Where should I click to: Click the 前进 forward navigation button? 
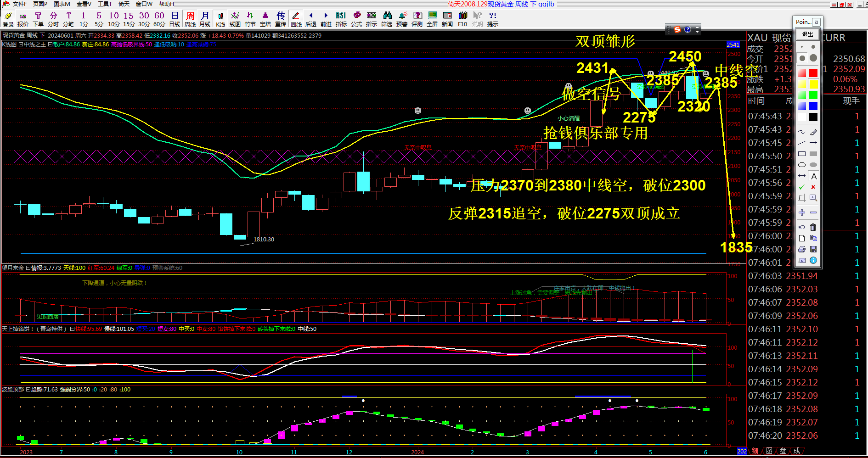coord(326,18)
